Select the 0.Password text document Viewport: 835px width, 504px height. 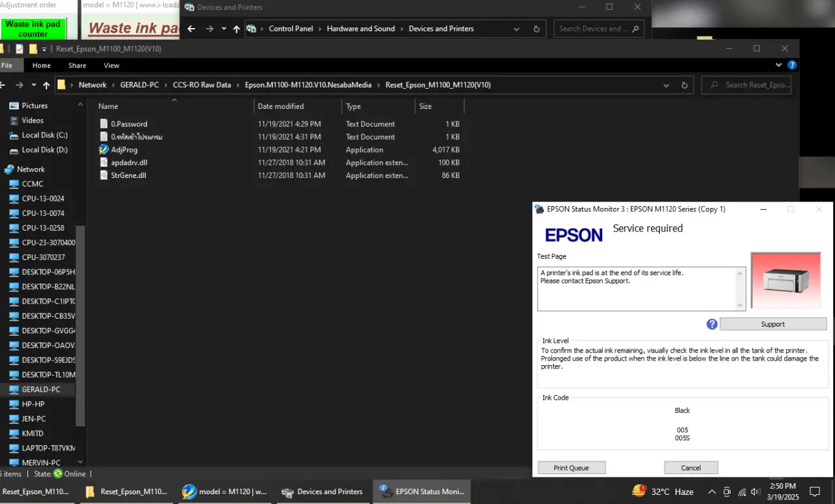129,124
